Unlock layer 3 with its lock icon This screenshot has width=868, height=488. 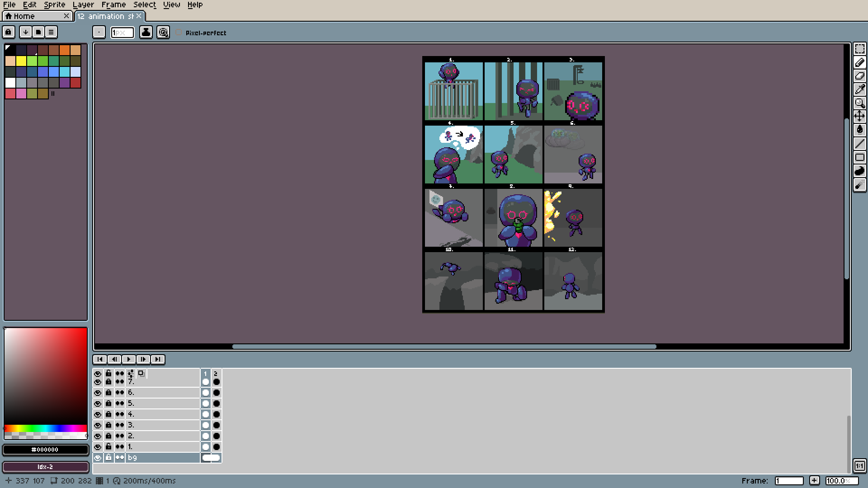coord(108,425)
